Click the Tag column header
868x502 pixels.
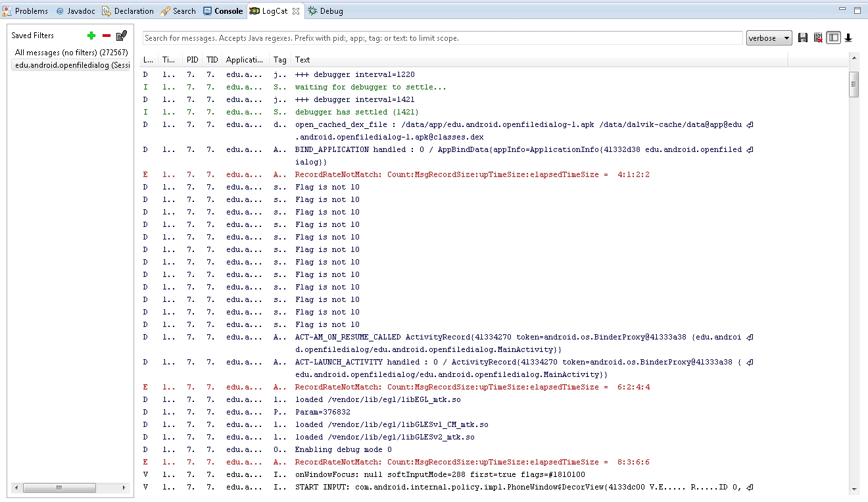(280, 60)
